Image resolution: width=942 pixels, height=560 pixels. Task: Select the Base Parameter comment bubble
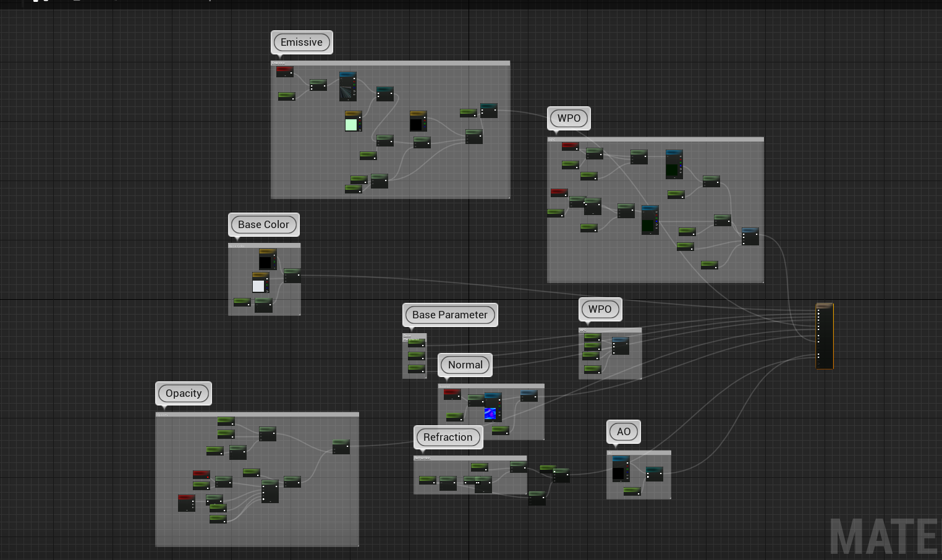450,315
